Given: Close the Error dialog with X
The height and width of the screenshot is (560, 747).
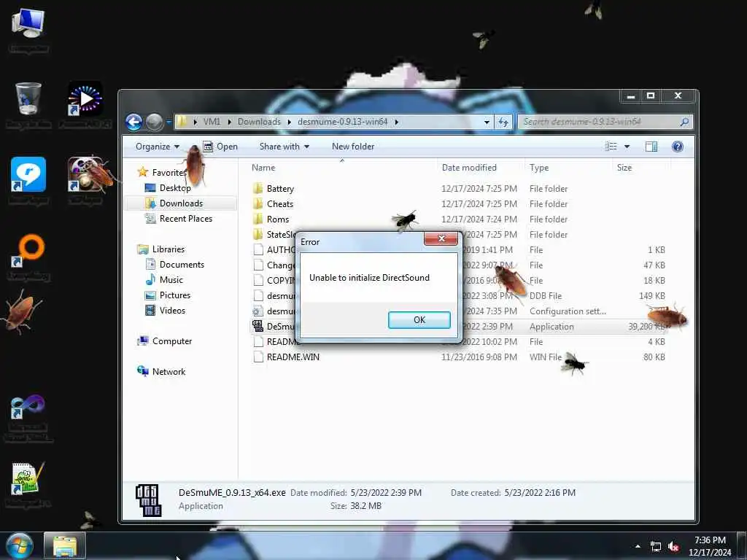Looking at the screenshot, I should tap(441, 238).
